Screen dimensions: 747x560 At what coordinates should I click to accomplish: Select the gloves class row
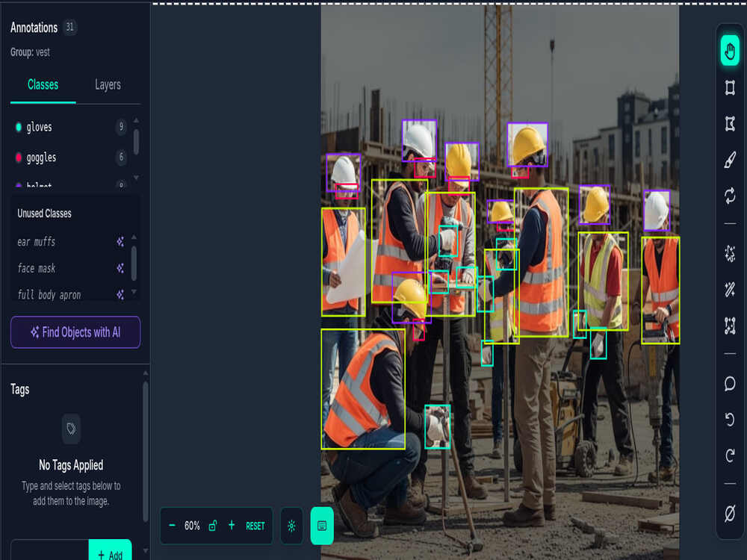click(70, 127)
